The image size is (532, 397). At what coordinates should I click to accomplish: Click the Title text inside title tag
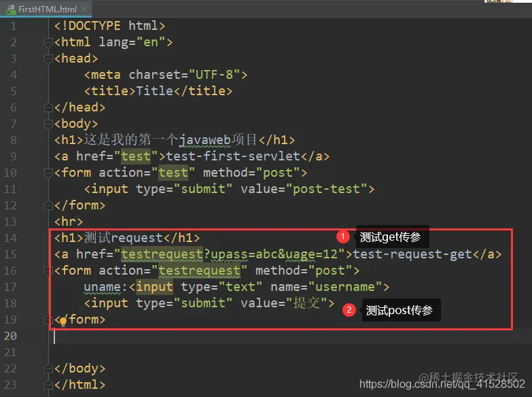(155, 90)
